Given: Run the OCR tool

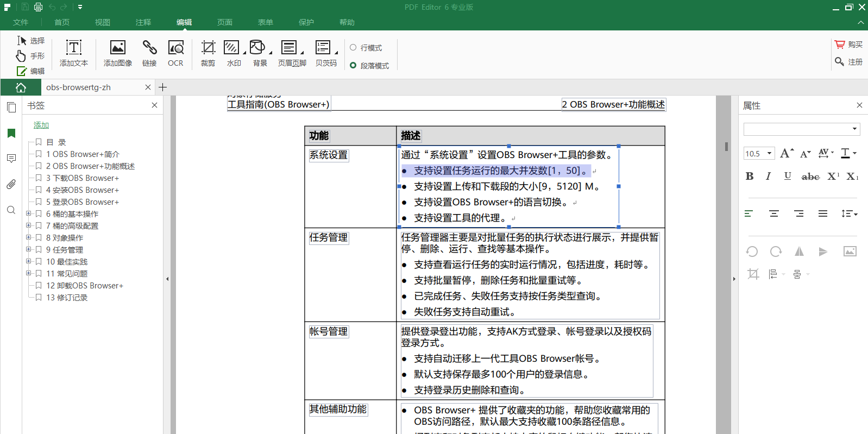Looking at the screenshot, I should tap(175, 53).
